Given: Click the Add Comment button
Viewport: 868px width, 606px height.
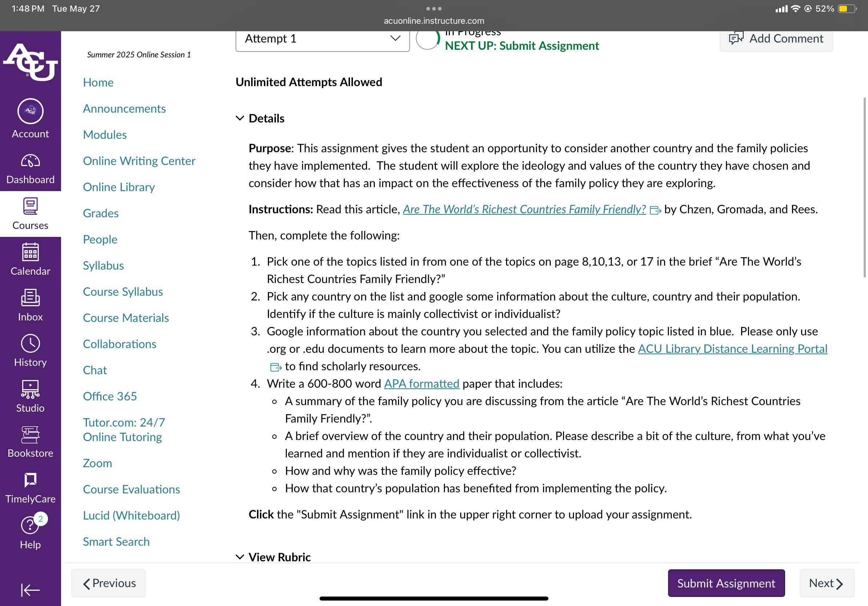Looking at the screenshot, I should point(776,39).
